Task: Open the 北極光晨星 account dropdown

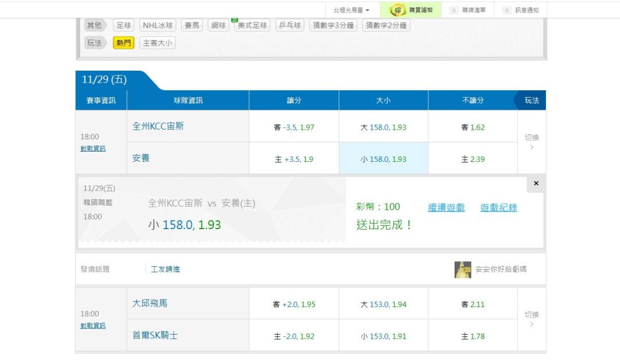Action: [x=351, y=10]
